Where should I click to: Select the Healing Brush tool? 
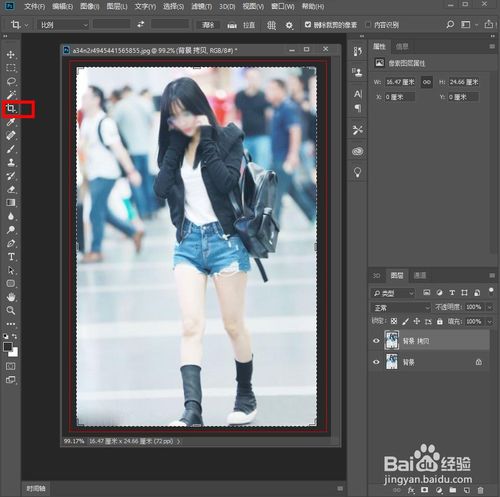click(11, 135)
